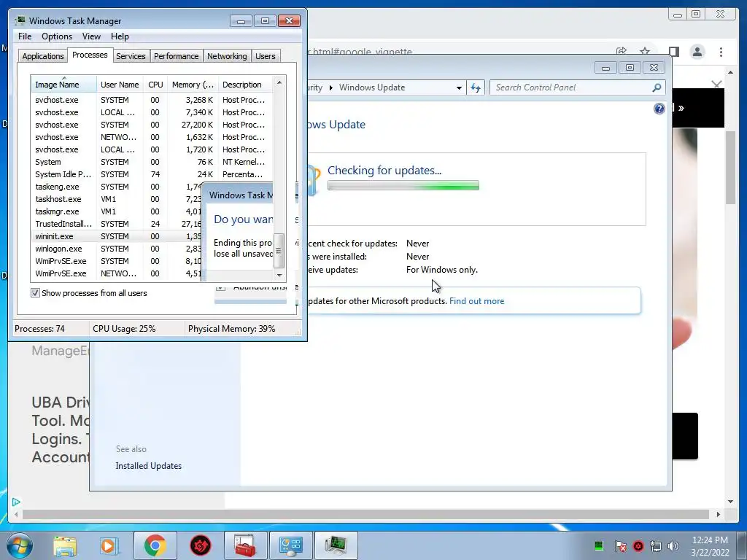Click the AdChoices icon on the page
Image resolution: width=747 pixels, height=560 pixels.
[16, 502]
